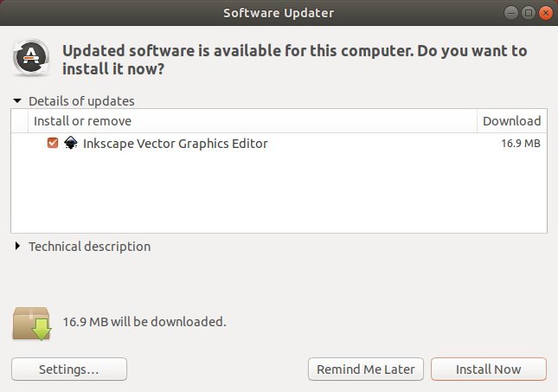Collapse the Details of updates section
558x392 pixels.
(17, 101)
